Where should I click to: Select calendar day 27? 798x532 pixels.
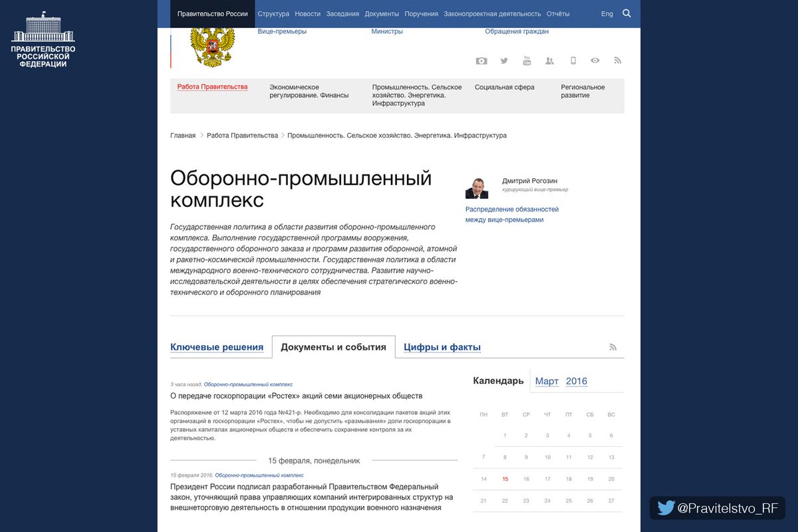tap(611, 501)
